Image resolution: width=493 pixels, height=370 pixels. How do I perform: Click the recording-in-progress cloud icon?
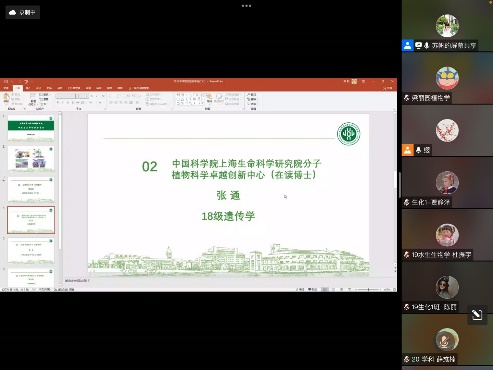13,13
